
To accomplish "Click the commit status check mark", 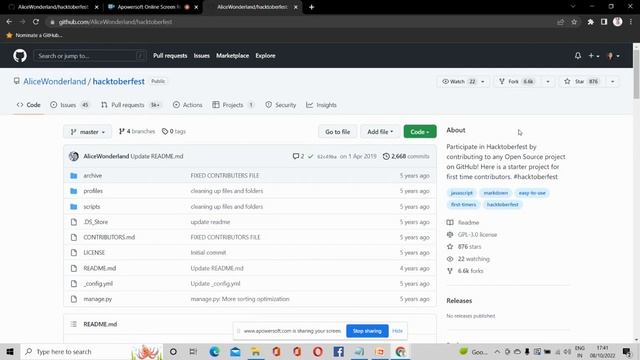I will coord(311,156).
